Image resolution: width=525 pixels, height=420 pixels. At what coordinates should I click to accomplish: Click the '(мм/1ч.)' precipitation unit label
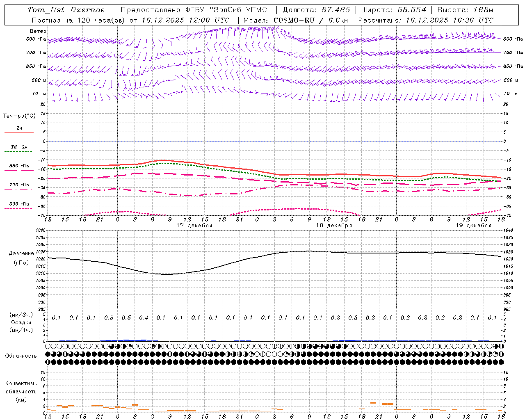[x=21, y=330]
